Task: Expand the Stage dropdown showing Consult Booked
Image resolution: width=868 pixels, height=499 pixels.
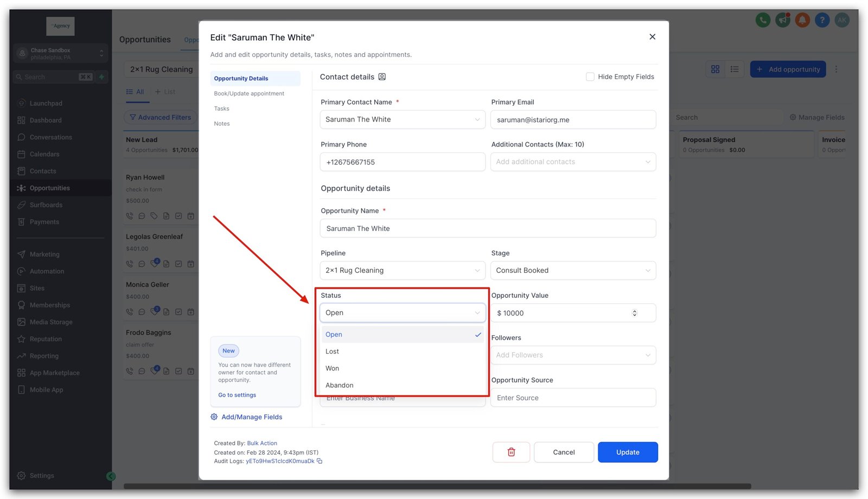Action: pos(573,271)
